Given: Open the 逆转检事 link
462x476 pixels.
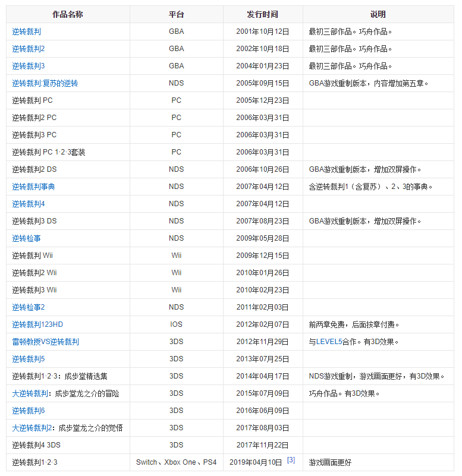Looking at the screenshot, I should coord(26,238).
